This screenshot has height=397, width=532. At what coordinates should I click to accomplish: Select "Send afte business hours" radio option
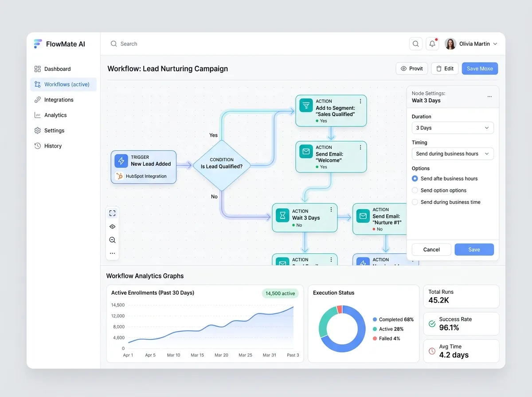coord(415,179)
